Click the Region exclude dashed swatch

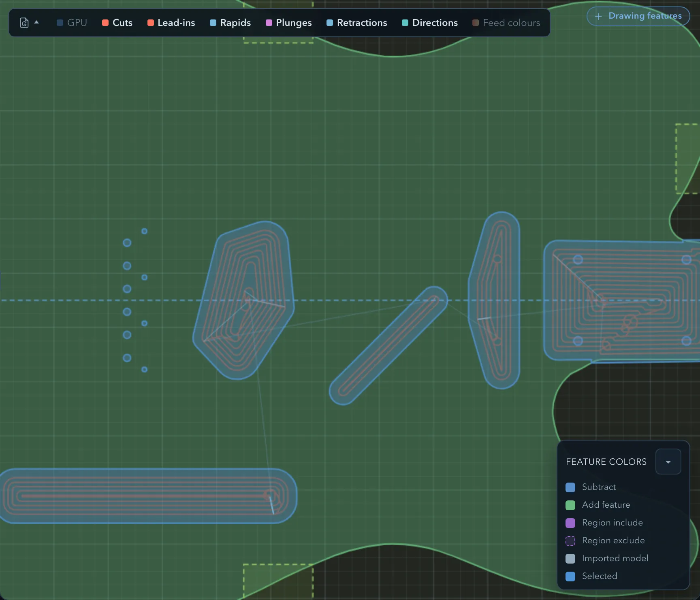570,540
